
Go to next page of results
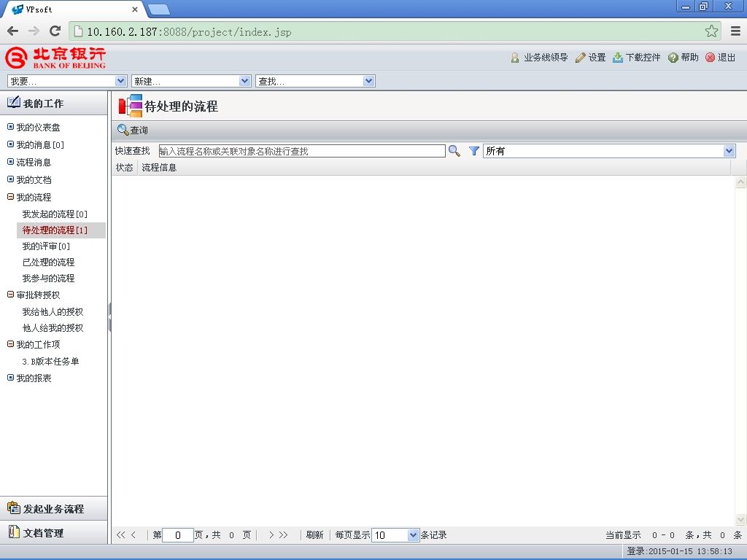(x=271, y=534)
